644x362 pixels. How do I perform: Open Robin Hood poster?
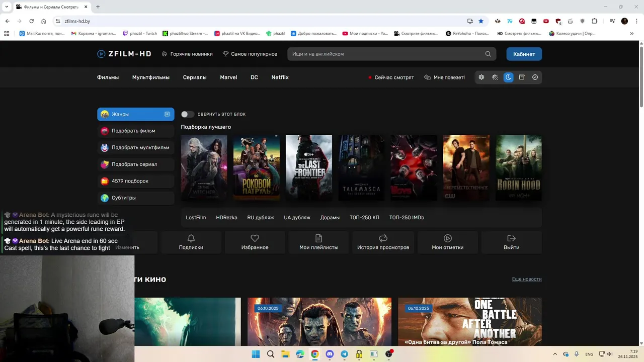pyautogui.click(x=519, y=168)
